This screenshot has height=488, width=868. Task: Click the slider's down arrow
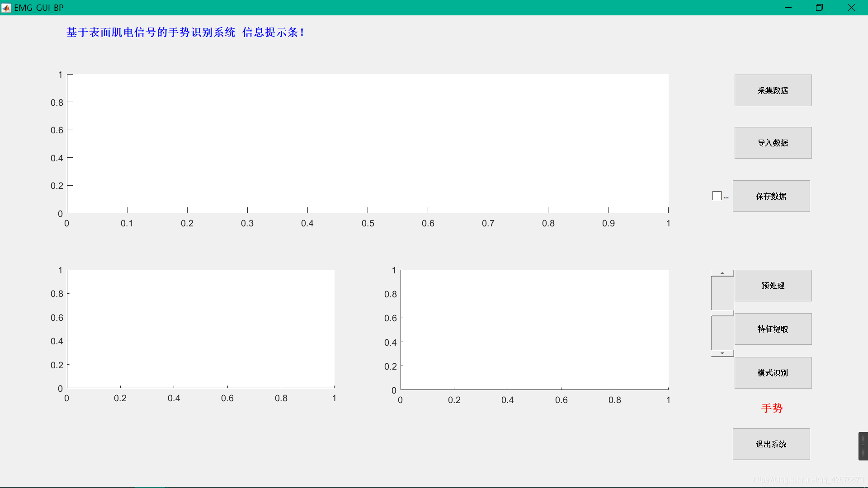point(722,353)
